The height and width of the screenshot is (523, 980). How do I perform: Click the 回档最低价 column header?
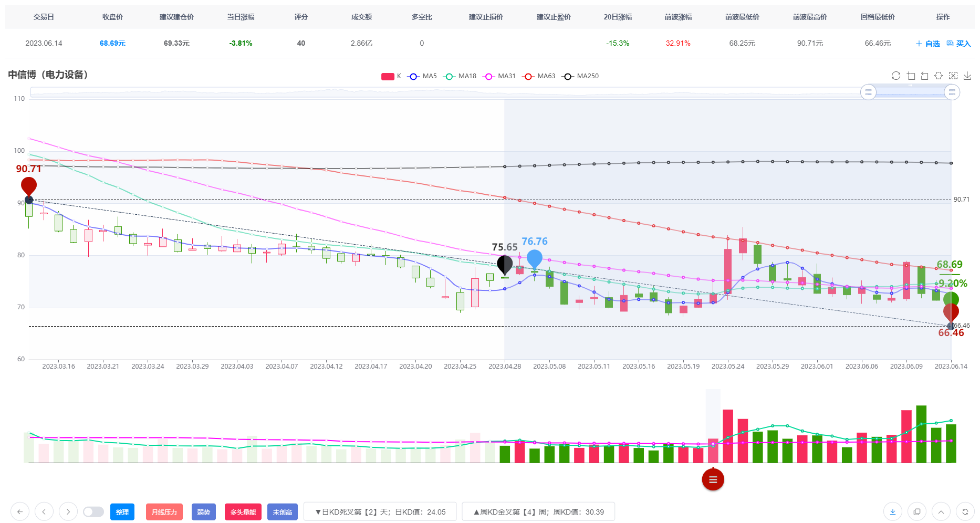[x=878, y=17]
